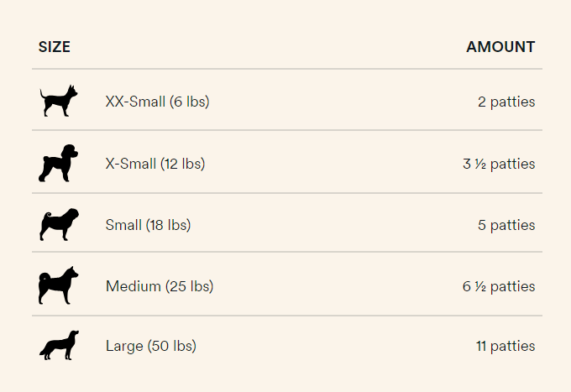
Task: Click the "(6 lbs)" weight text
Action: [189, 102]
